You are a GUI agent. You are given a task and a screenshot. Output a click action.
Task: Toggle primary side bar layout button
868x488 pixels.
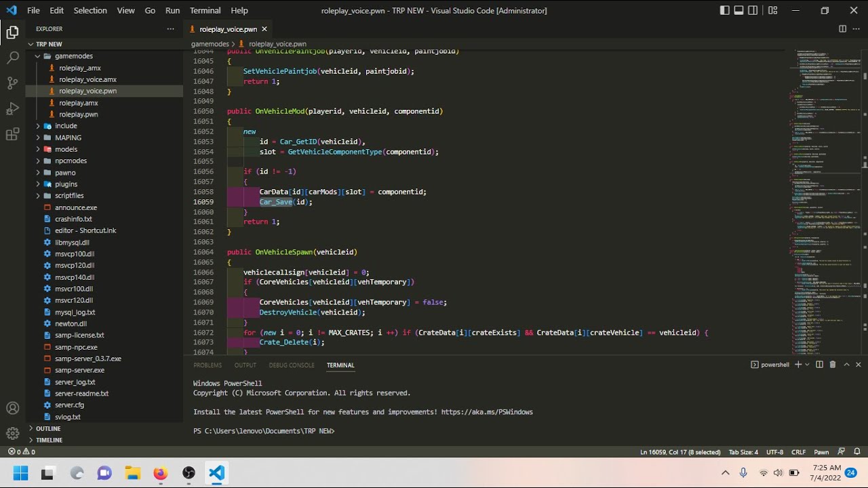[725, 10]
